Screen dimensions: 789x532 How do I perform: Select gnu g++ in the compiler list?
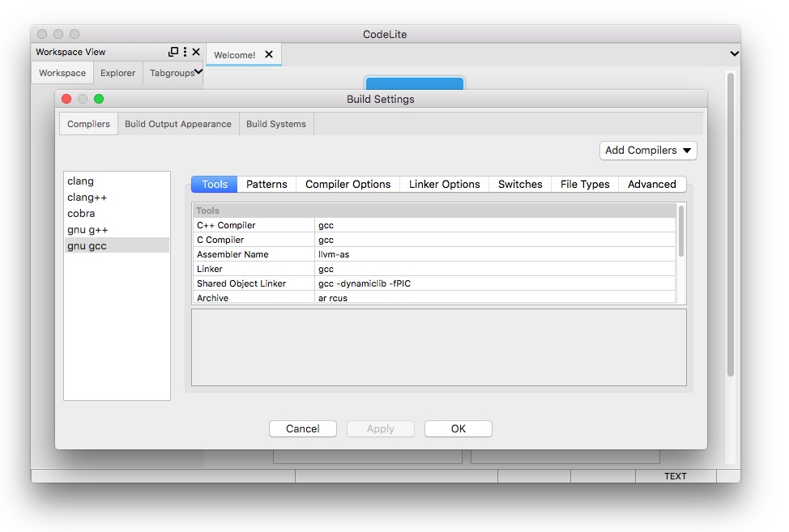point(117,230)
